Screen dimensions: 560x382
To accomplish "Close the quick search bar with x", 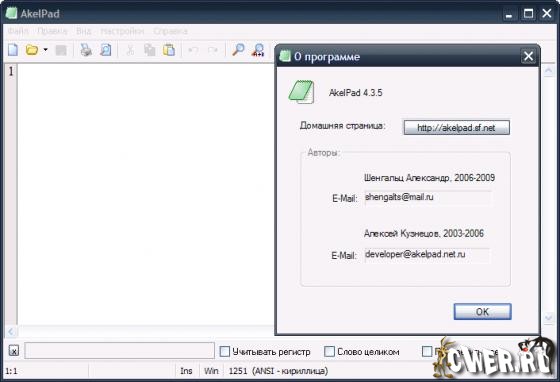I will (x=14, y=351).
